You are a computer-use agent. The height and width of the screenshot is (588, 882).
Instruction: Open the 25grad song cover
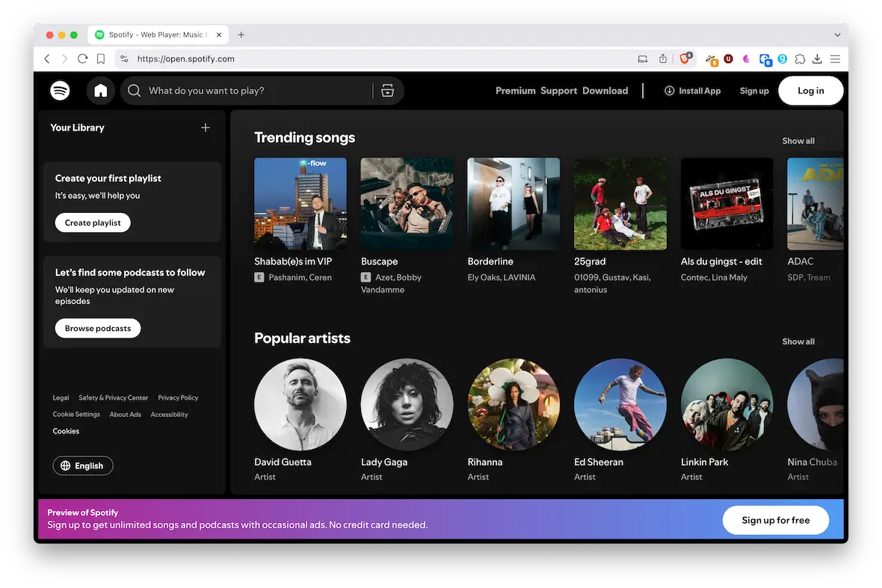620,203
